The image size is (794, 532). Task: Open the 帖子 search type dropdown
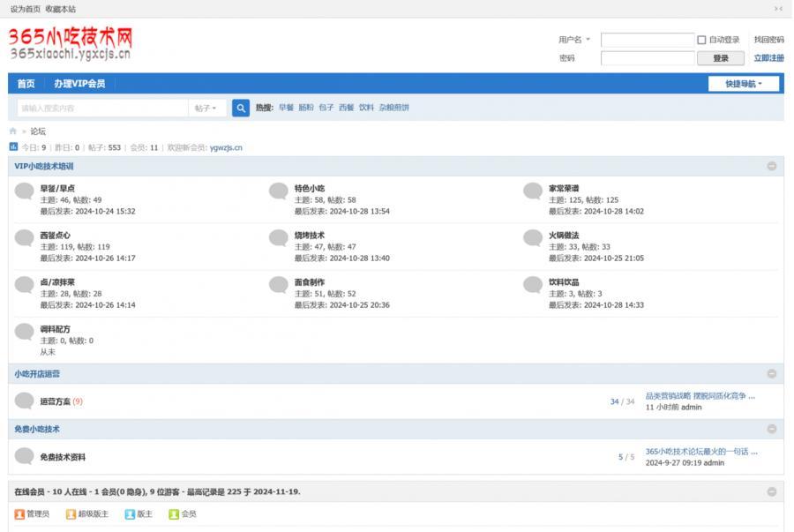(206, 108)
